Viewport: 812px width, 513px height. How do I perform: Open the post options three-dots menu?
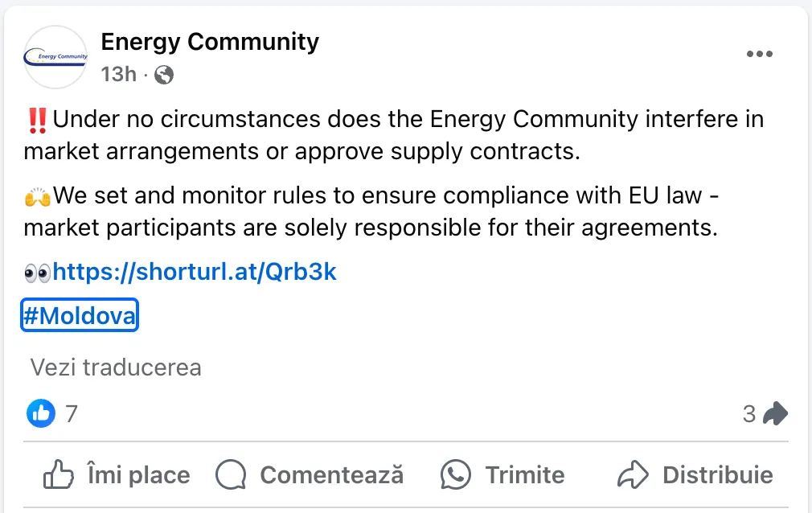[x=760, y=54]
